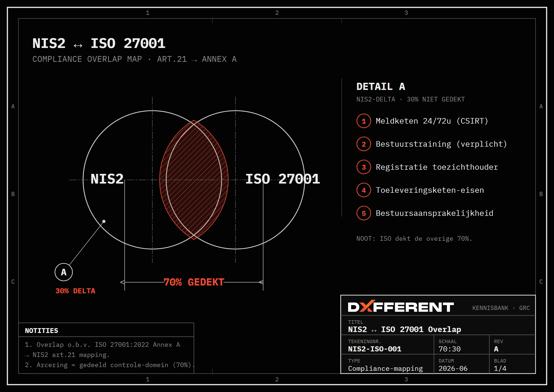The width and height of the screenshot is (554, 392).
Task: Click the REV value 'A'
Action: [x=496, y=349]
